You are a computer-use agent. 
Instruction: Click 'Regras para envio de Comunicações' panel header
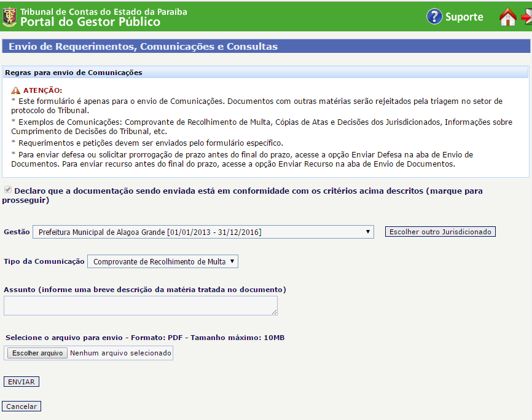(x=74, y=73)
